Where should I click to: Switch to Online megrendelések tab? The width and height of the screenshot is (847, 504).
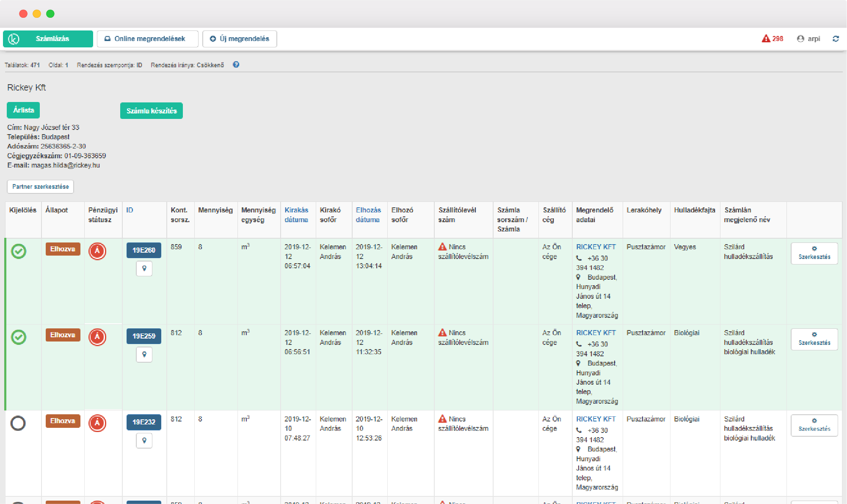point(147,39)
